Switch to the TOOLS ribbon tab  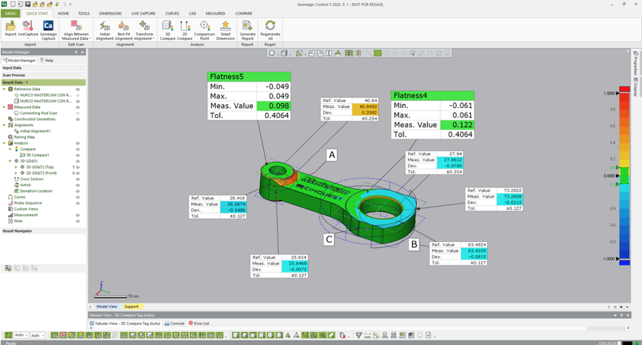pyautogui.click(x=84, y=14)
